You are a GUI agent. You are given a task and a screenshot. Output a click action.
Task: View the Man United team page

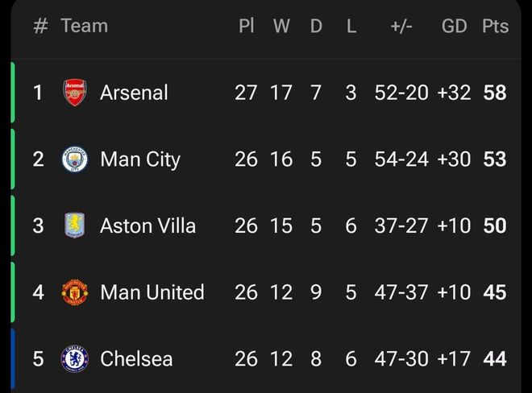152,292
